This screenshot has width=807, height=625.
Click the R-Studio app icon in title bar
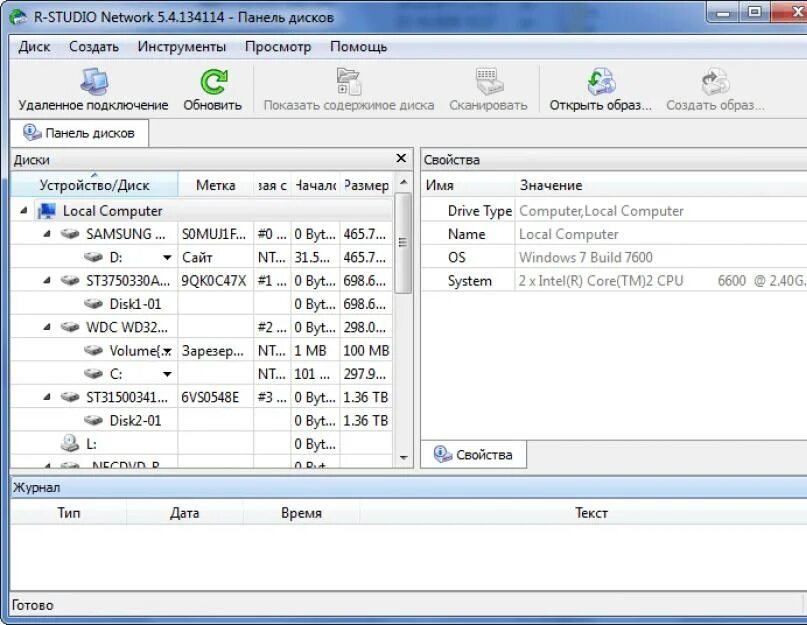[19, 17]
